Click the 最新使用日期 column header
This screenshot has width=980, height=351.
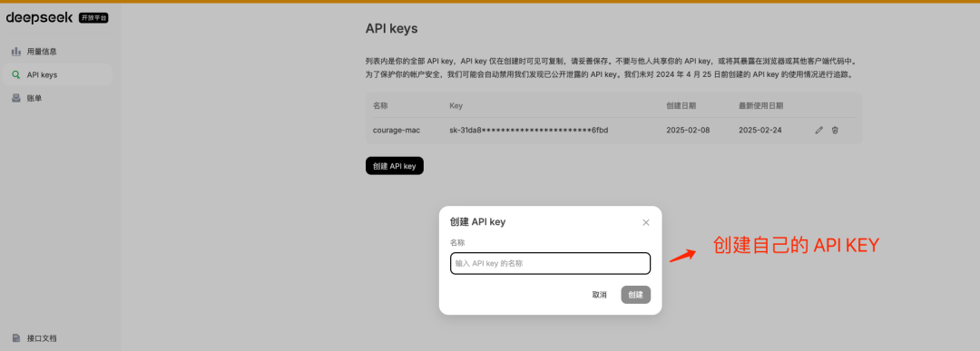coord(760,105)
